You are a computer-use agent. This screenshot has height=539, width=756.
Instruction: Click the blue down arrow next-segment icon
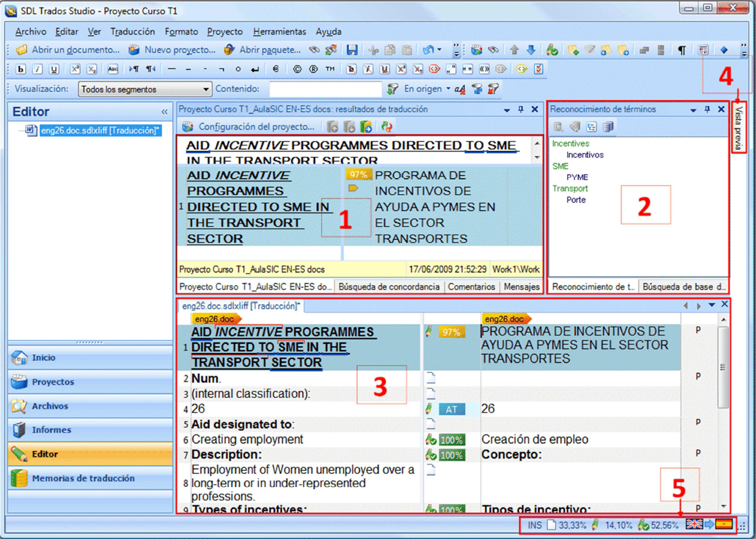[531, 50]
